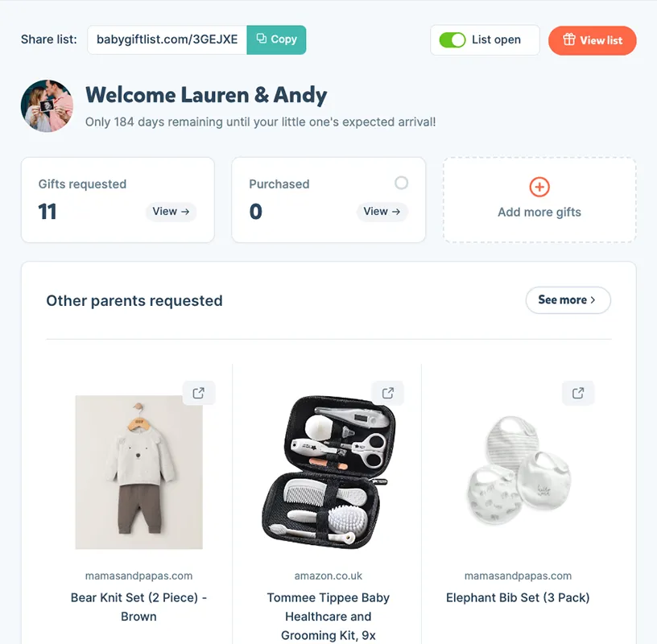
Task: Click the Elephant Bib Set title link
Action: (518, 598)
